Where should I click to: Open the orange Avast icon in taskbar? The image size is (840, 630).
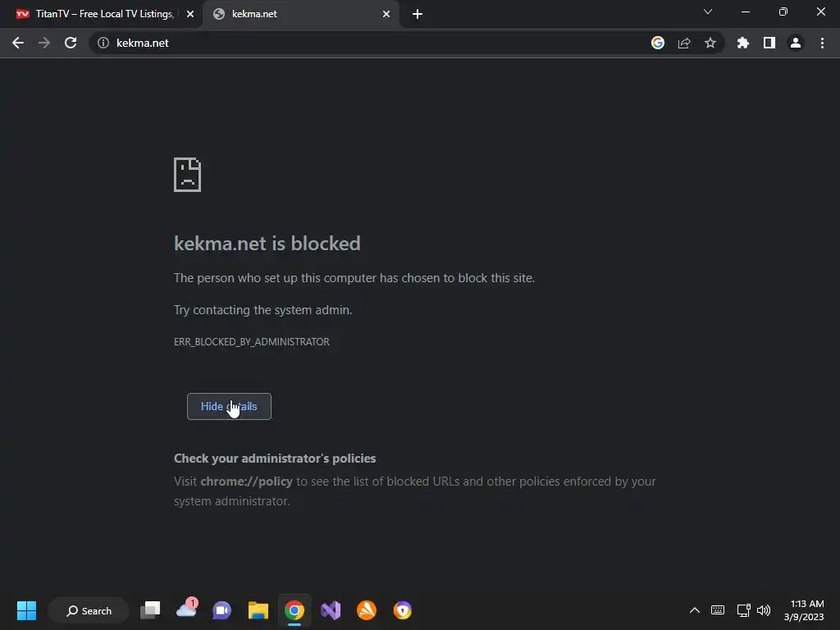[367, 610]
